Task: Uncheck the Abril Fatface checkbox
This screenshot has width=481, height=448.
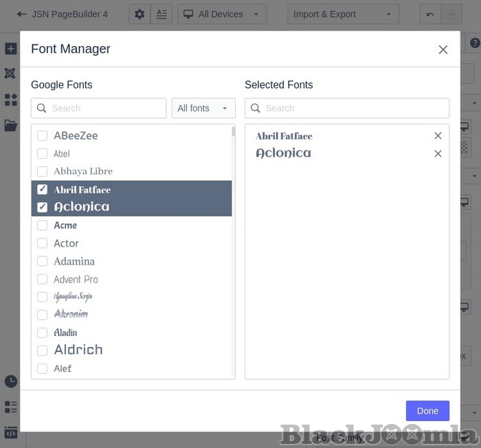Action: click(43, 190)
